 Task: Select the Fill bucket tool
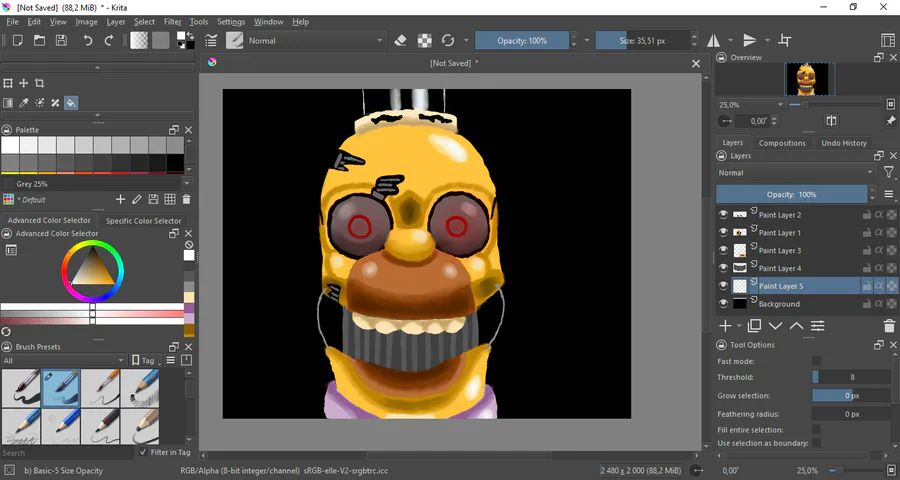coord(71,103)
